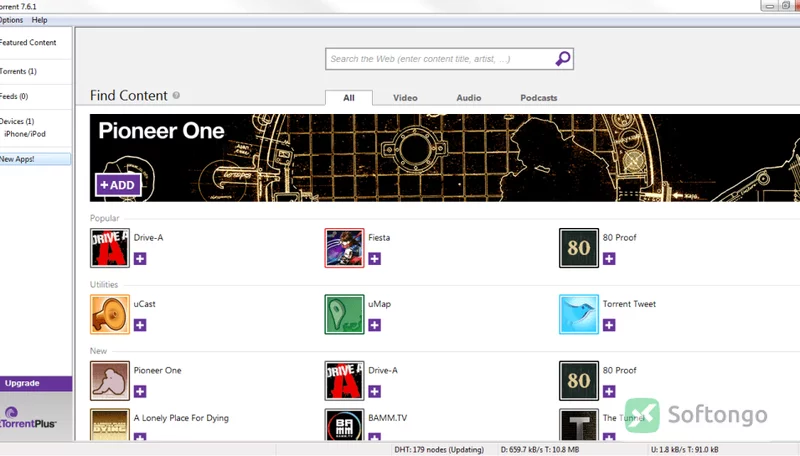Click the Torrent Tweet app name
Viewport: 800px width, 456px height.
point(629,304)
